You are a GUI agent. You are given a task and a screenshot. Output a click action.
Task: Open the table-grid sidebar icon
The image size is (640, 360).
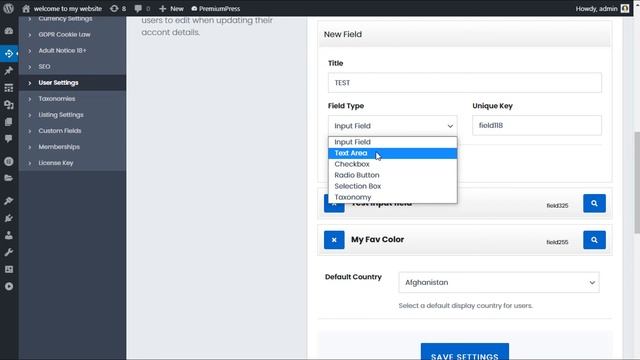tap(9, 88)
